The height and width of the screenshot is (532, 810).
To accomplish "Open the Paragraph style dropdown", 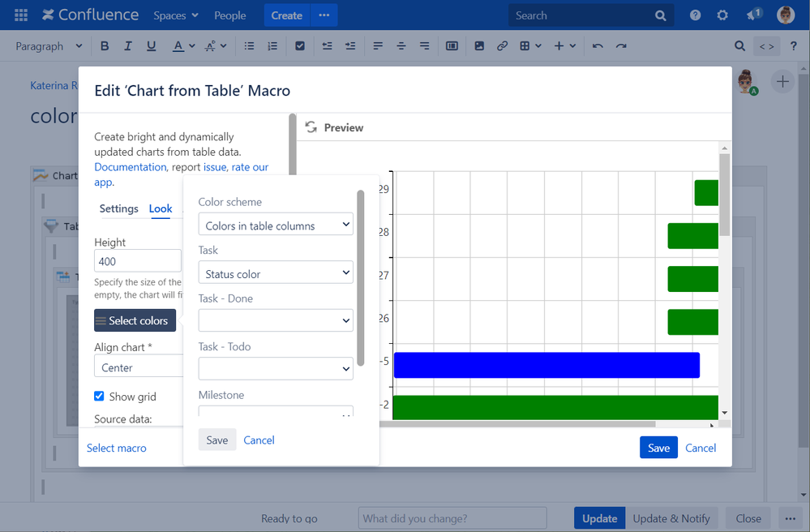I will [49, 46].
